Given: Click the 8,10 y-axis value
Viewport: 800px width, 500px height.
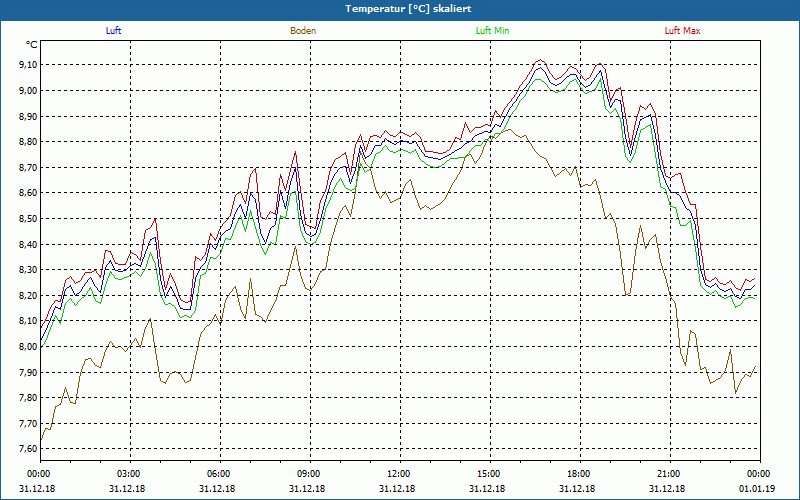Looking at the screenshot, I should (28, 321).
